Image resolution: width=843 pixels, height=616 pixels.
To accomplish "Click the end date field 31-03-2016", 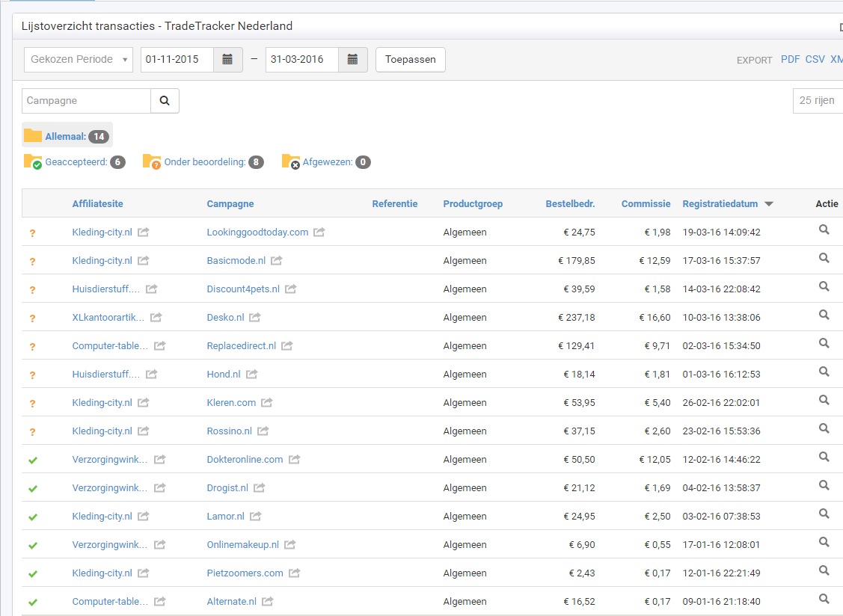I will click(302, 60).
